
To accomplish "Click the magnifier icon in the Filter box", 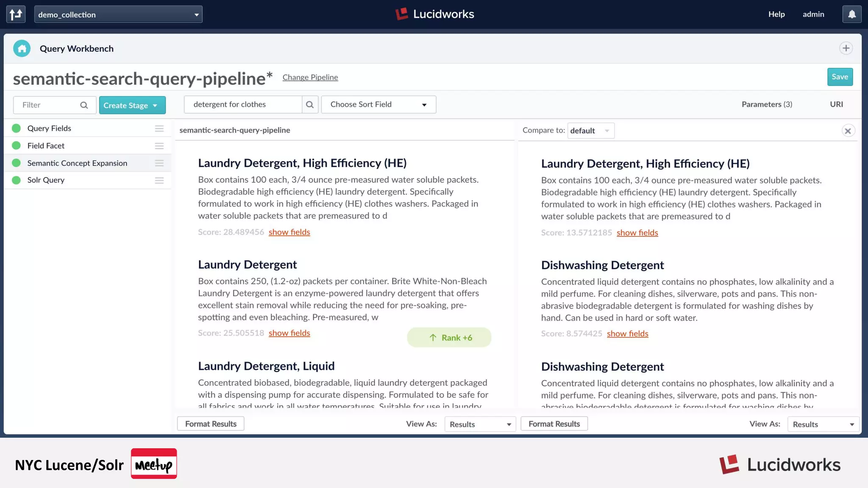I will pos(84,105).
